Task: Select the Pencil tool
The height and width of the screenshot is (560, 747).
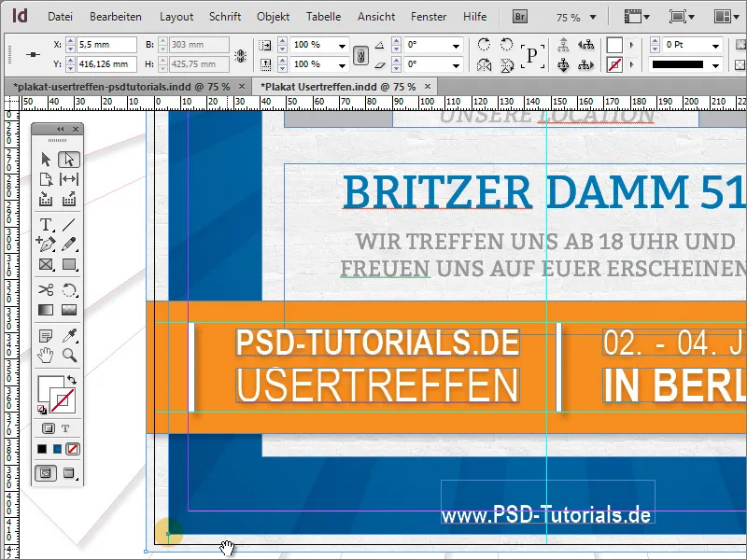Action: click(69, 245)
